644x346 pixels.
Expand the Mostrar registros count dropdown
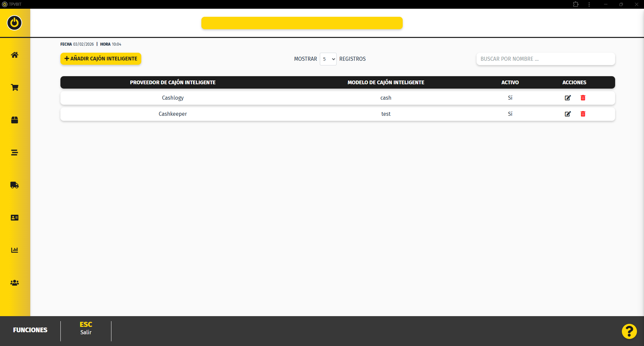click(x=328, y=59)
